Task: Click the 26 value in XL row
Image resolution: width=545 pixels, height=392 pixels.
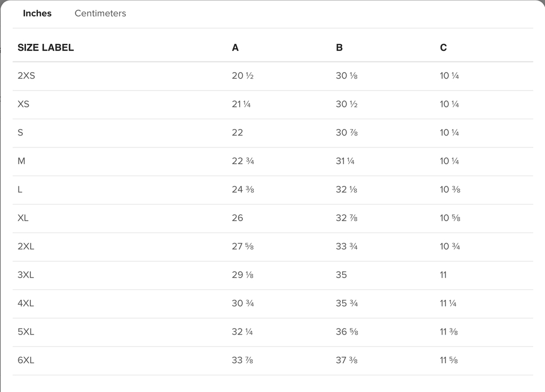Action: tap(238, 218)
